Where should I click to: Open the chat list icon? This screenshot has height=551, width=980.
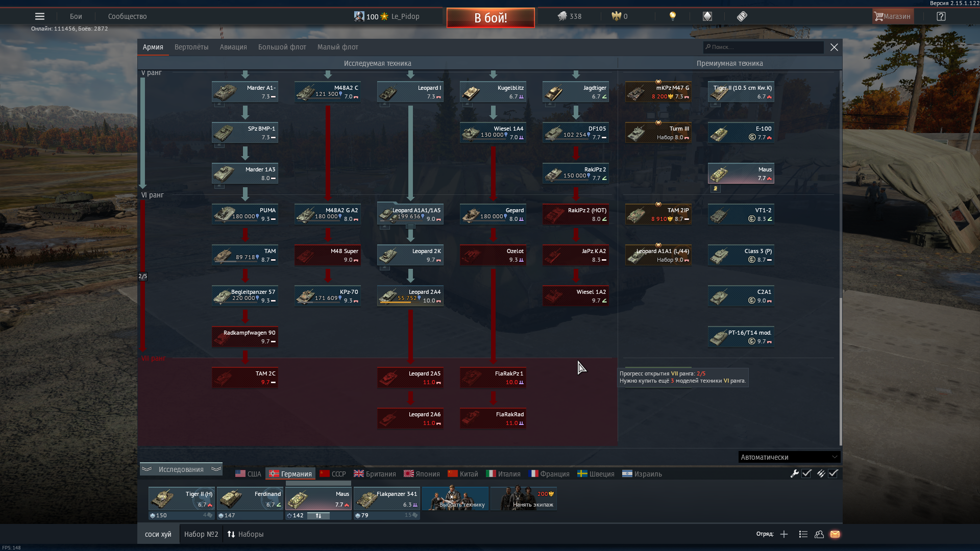click(x=803, y=534)
